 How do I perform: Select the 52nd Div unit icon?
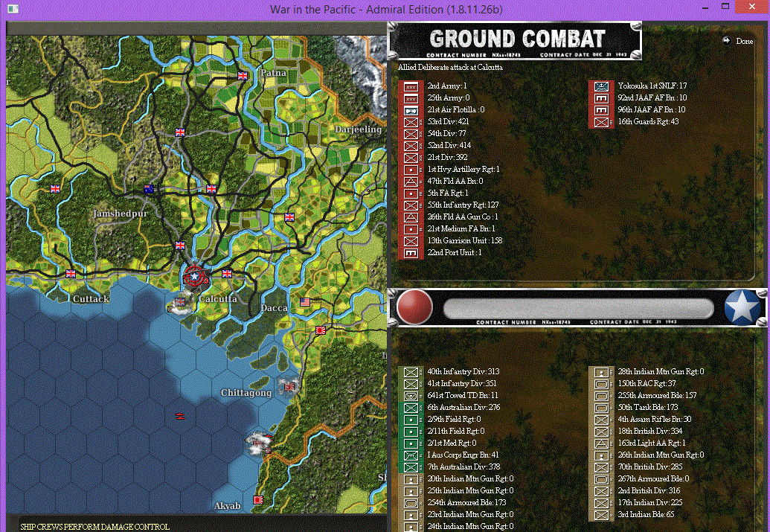tap(411, 146)
